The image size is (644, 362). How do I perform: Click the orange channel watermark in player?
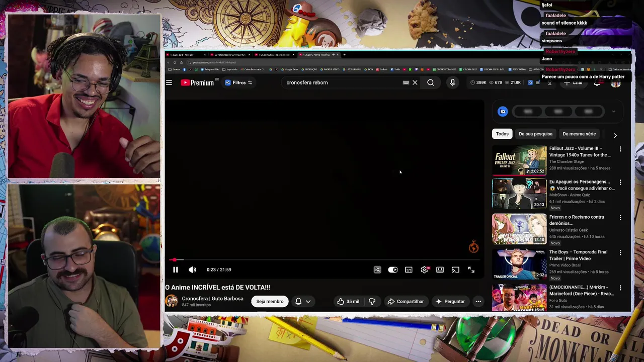[473, 246]
